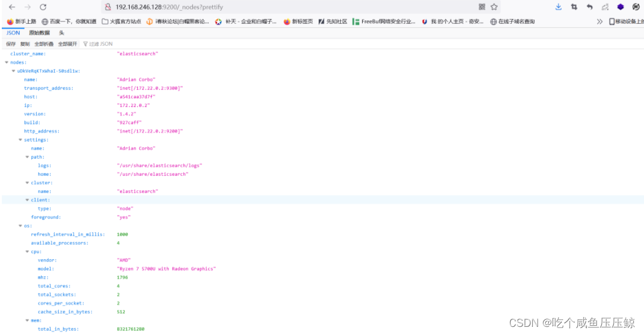Open the 火狐官方站点 bookmark folder
This screenshot has height=334, width=644.
point(121,21)
